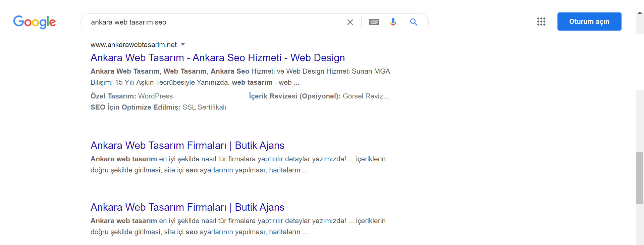This screenshot has height=245, width=644.
Task: Clear the search box with X icon
Action: (x=350, y=22)
